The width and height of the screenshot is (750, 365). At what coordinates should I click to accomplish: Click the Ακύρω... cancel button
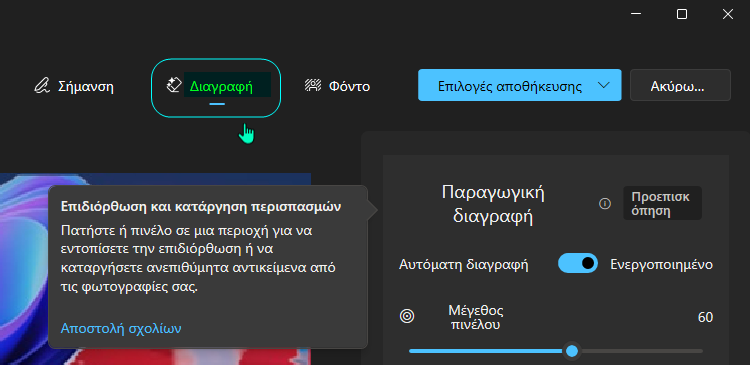pyautogui.click(x=680, y=85)
